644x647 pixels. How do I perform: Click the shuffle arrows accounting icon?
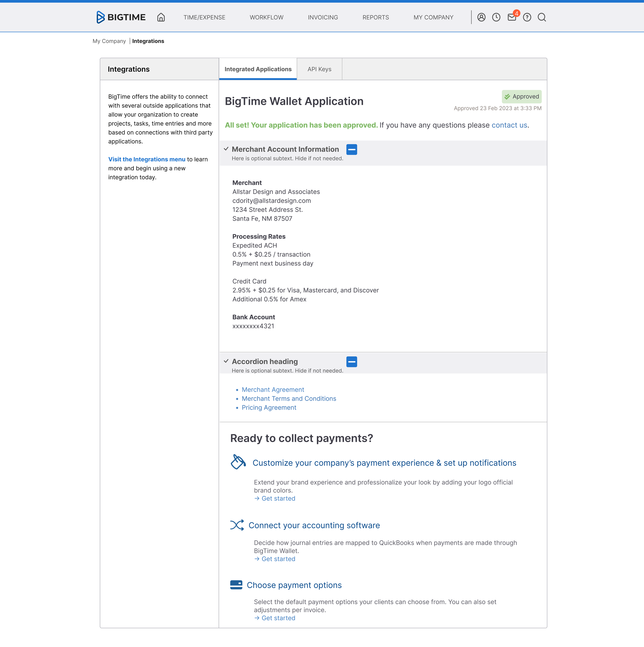(237, 525)
